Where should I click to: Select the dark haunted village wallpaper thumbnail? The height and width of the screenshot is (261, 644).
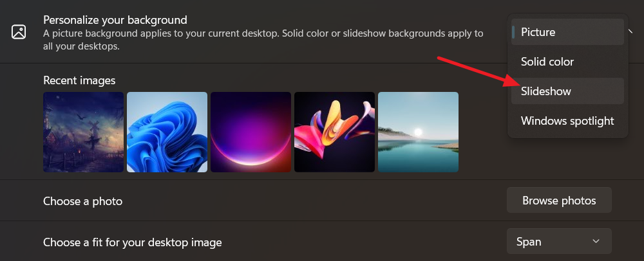[x=83, y=132]
